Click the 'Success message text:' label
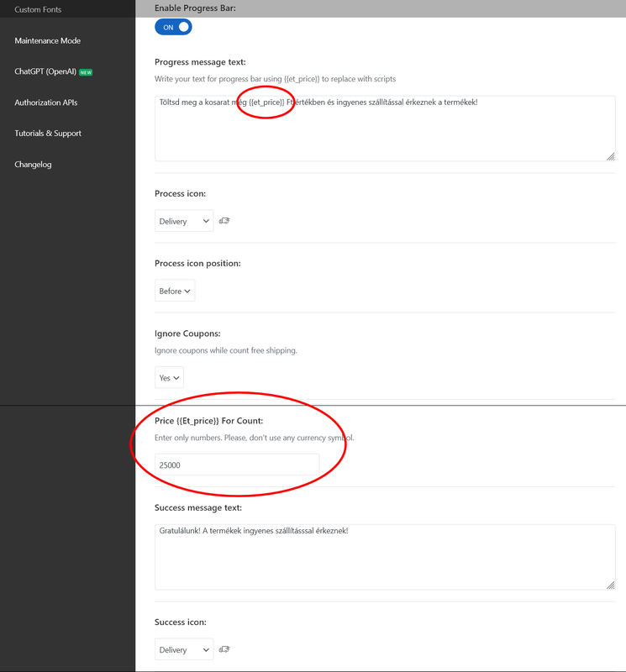This screenshot has width=626, height=672. click(x=198, y=508)
